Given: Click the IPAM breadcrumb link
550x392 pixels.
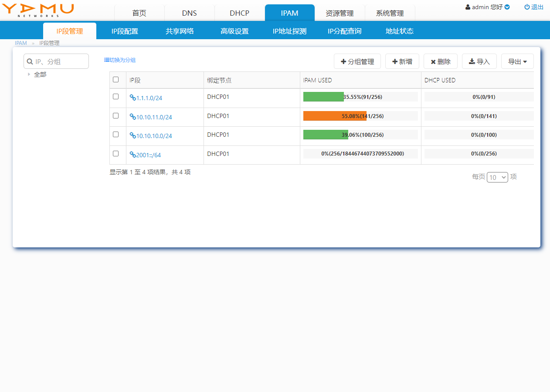Looking at the screenshot, I should [21, 43].
